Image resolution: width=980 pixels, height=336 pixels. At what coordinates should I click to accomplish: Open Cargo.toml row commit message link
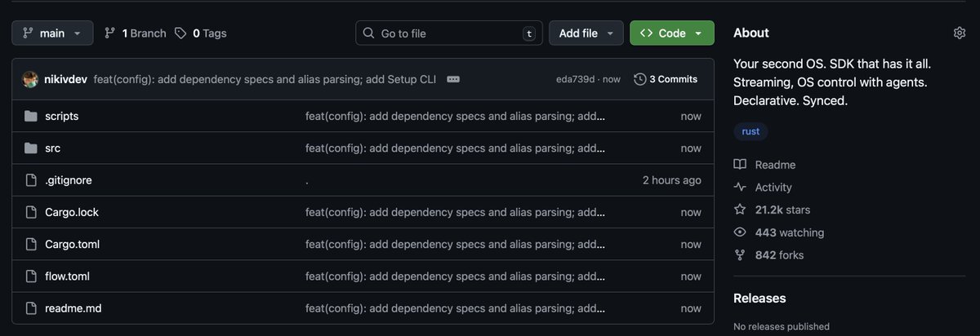[456, 244]
